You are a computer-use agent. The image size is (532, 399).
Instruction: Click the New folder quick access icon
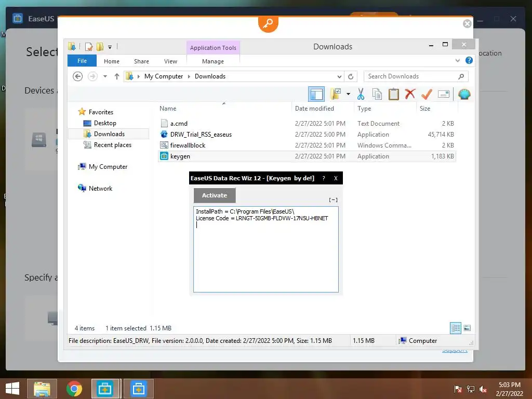click(100, 47)
